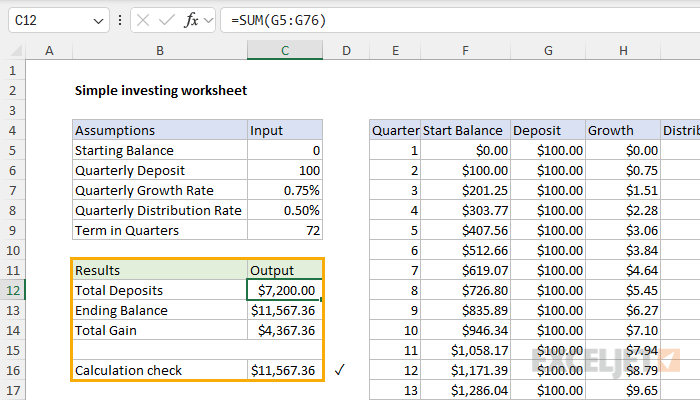Image resolution: width=700 pixels, height=400 pixels.
Task: Select the Deposit cell for quarter 1
Action: 548,150
